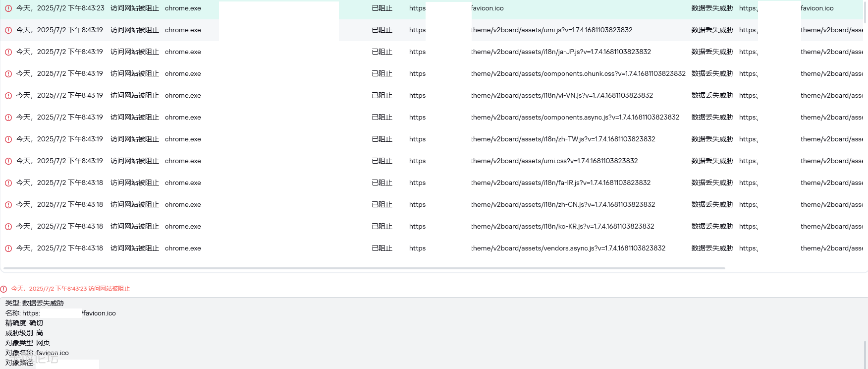Click 数据丢失威胁 on the zh-TW.js row
Viewport: 868px width, 369px height.
[x=712, y=139]
